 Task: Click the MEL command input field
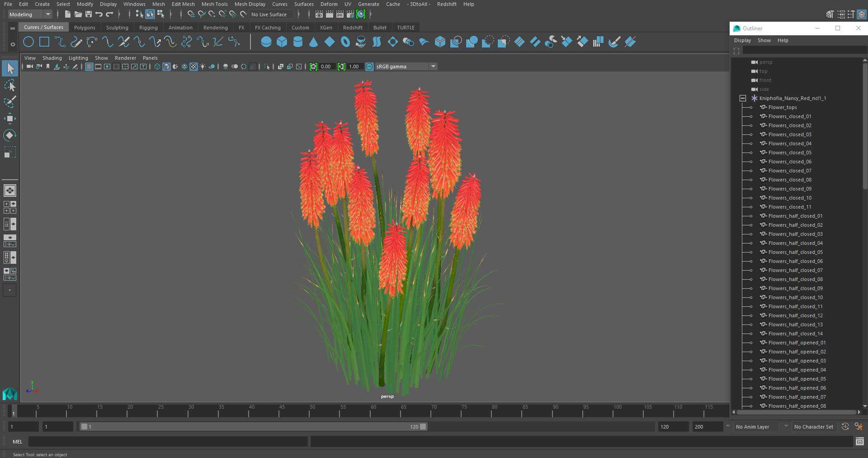click(x=168, y=442)
